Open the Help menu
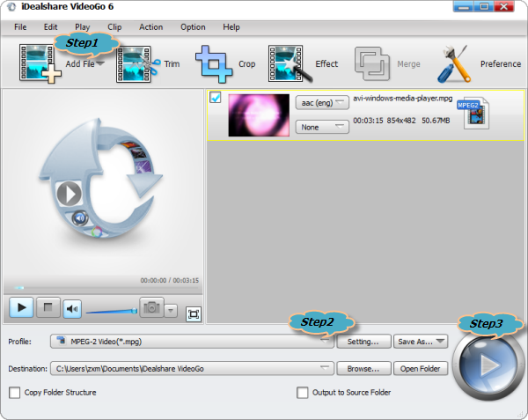 click(231, 27)
